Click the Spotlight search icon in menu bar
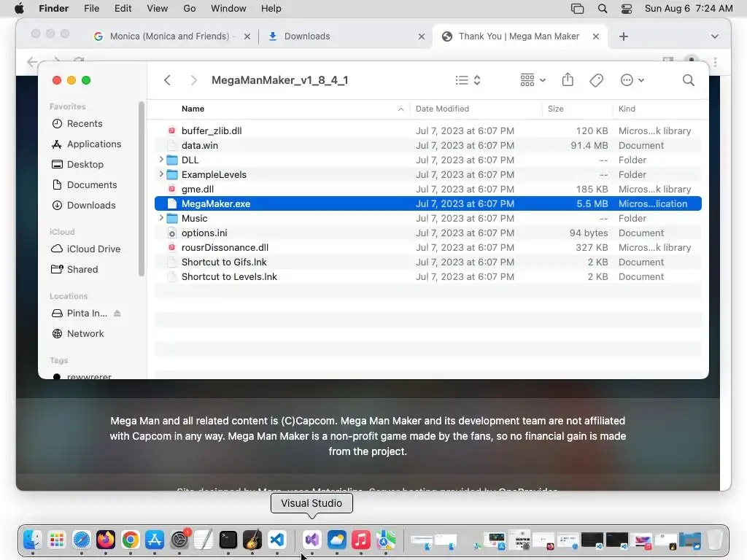Screen dimensions: 747x560 click(602, 9)
